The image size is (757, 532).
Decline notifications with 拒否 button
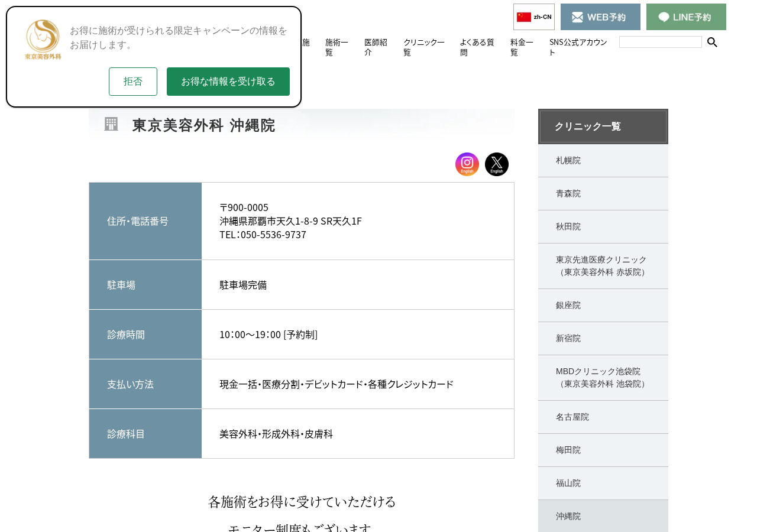[133, 82]
